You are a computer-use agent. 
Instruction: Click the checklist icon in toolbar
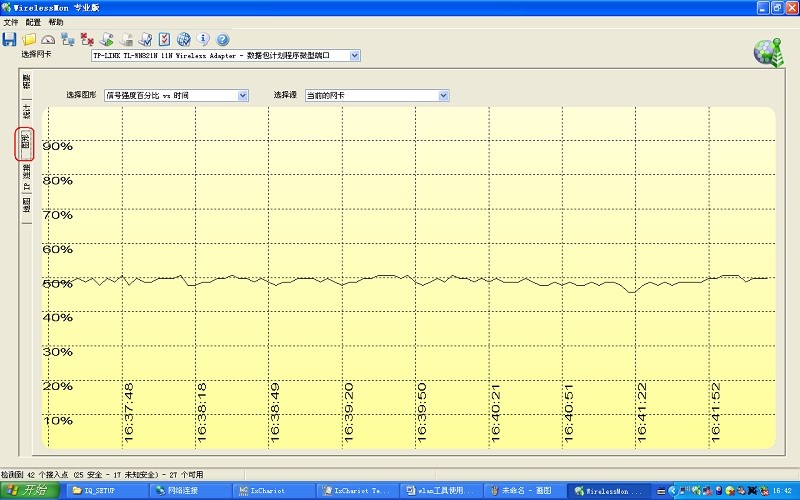click(x=165, y=40)
